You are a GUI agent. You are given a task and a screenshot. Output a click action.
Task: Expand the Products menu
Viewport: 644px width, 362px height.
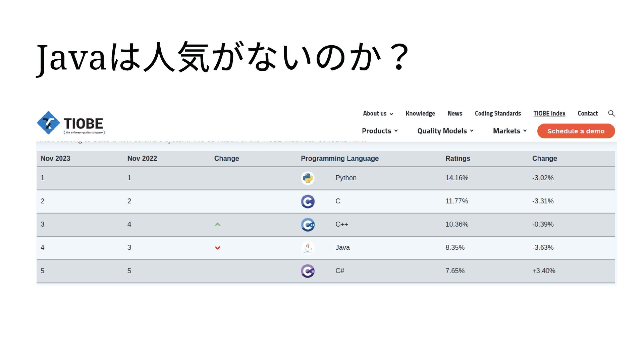point(380,131)
